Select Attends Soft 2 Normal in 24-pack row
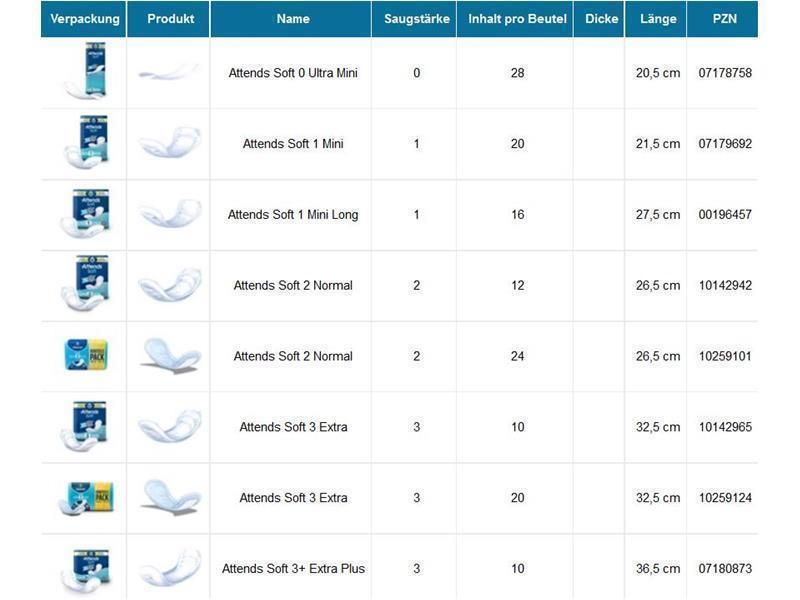This screenshot has width=800, height=600. (293, 356)
